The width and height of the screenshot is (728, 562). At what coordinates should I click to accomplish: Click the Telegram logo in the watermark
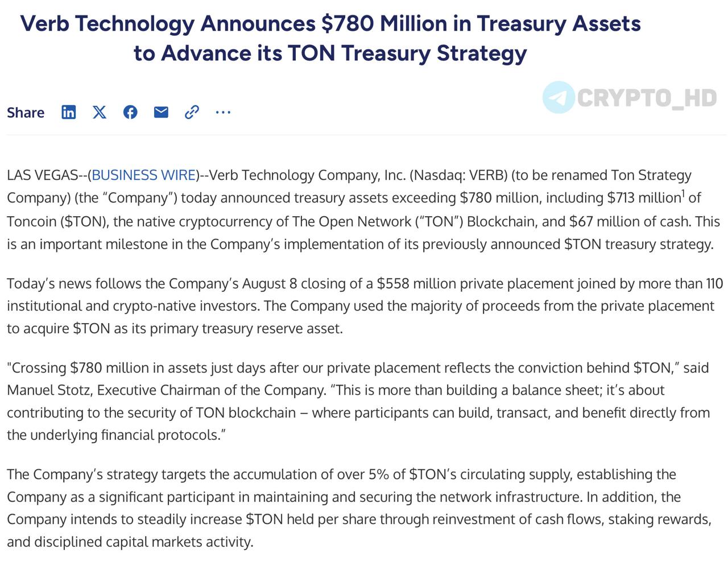click(x=559, y=97)
